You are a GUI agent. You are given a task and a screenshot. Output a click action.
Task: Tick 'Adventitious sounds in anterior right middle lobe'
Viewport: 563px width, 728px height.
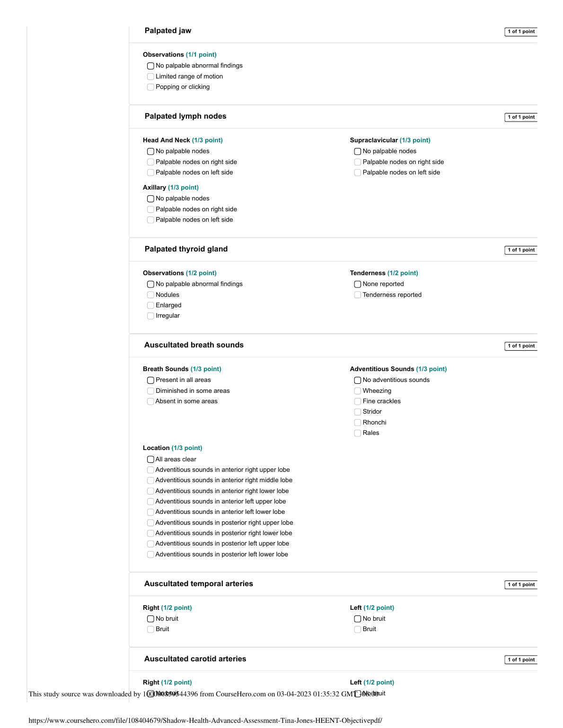150,480
